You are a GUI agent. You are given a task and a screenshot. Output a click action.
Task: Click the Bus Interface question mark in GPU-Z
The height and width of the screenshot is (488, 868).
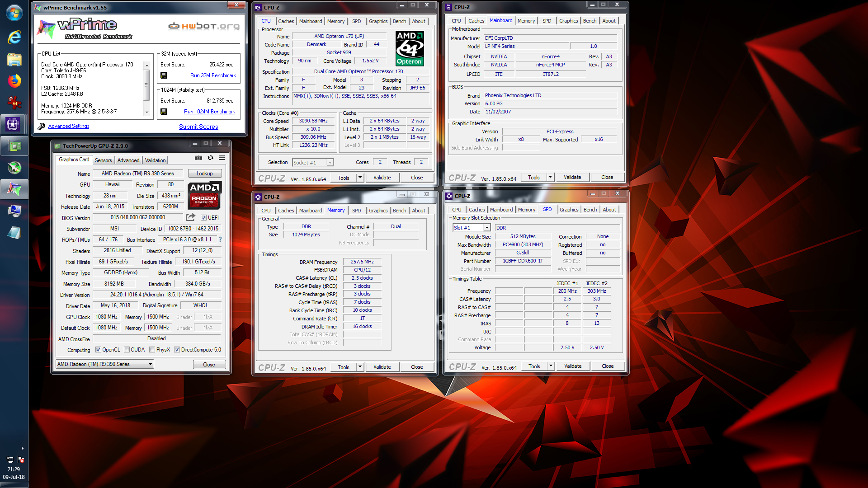[x=220, y=239]
